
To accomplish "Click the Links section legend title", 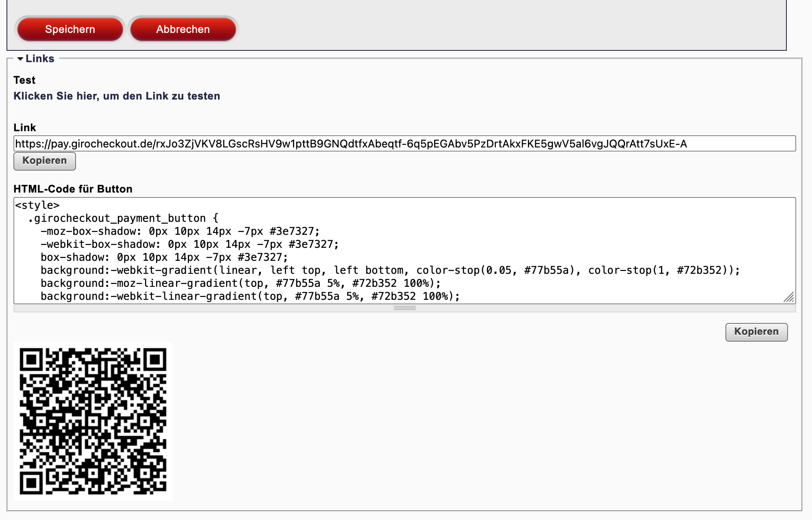I will pyautogui.click(x=40, y=59).
